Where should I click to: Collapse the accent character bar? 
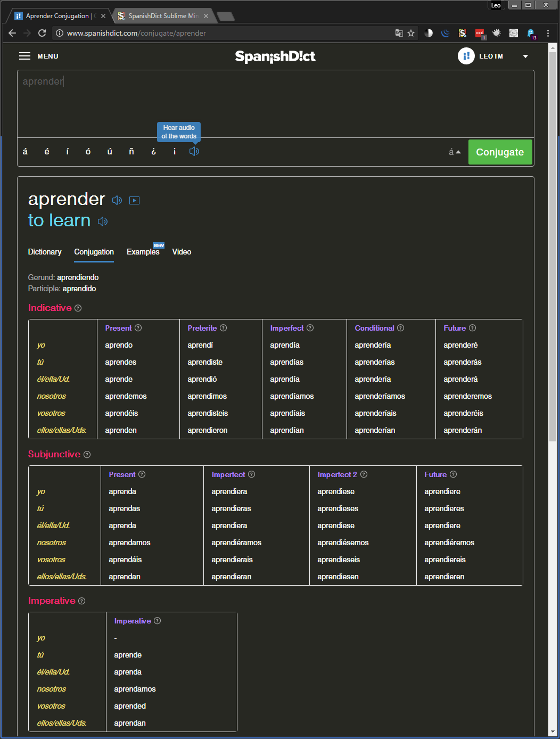[455, 152]
